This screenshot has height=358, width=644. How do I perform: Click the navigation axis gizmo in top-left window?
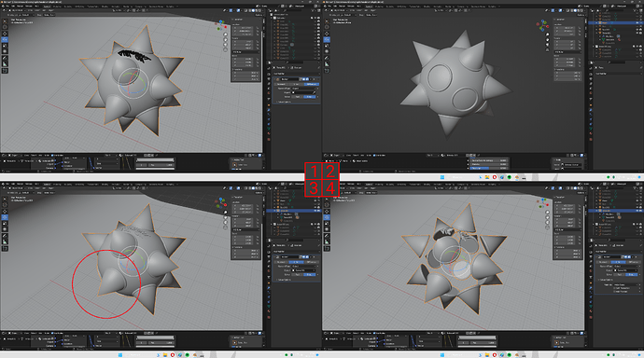tap(220, 25)
